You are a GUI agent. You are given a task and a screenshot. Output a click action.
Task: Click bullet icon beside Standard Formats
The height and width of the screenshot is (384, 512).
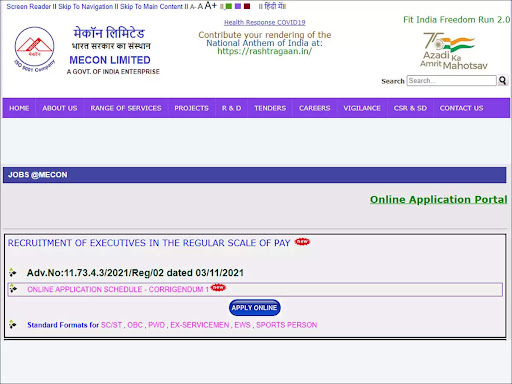(13, 324)
